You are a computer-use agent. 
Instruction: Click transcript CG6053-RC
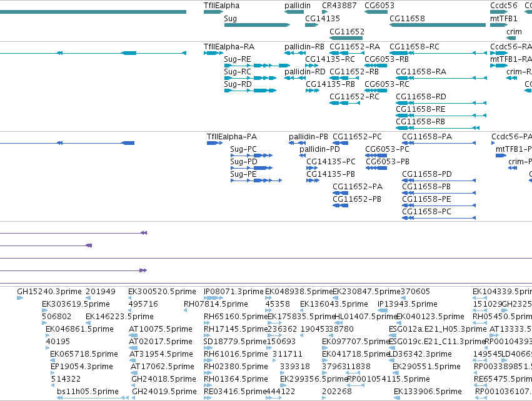click(387, 84)
